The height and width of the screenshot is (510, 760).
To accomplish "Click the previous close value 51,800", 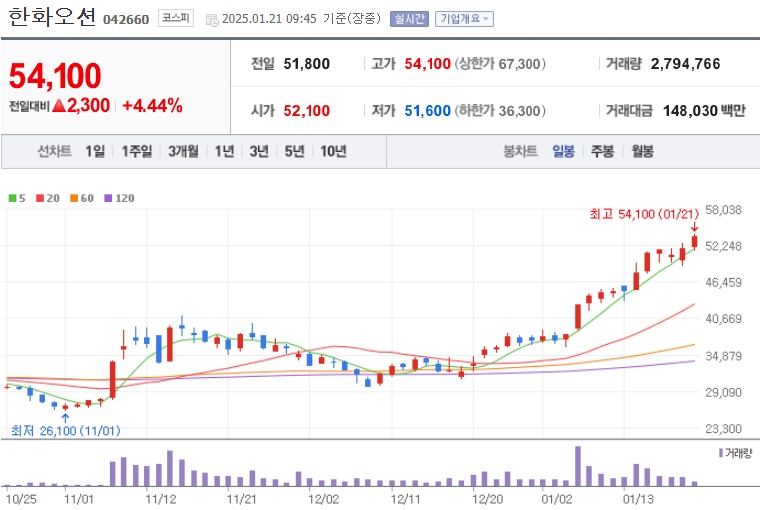I will (x=306, y=64).
